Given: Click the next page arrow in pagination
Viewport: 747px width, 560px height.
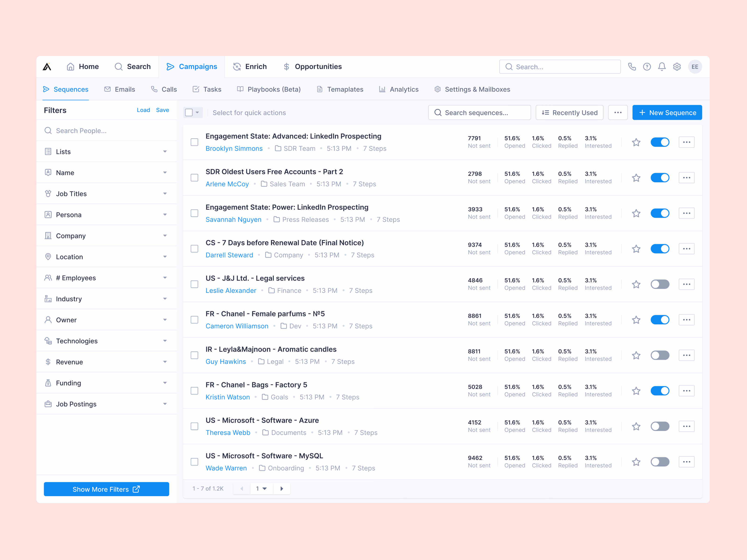Looking at the screenshot, I should click(282, 488).
